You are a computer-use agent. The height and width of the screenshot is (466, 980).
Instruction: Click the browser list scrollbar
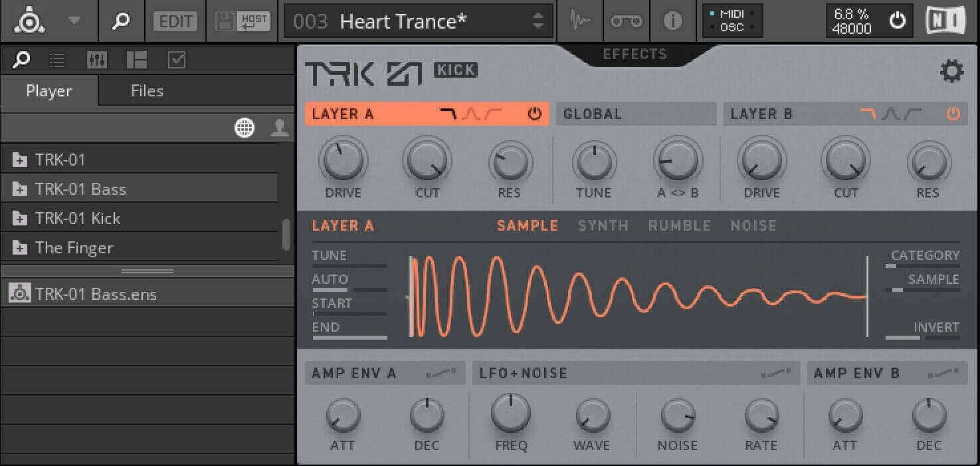[x=286, y=234]
